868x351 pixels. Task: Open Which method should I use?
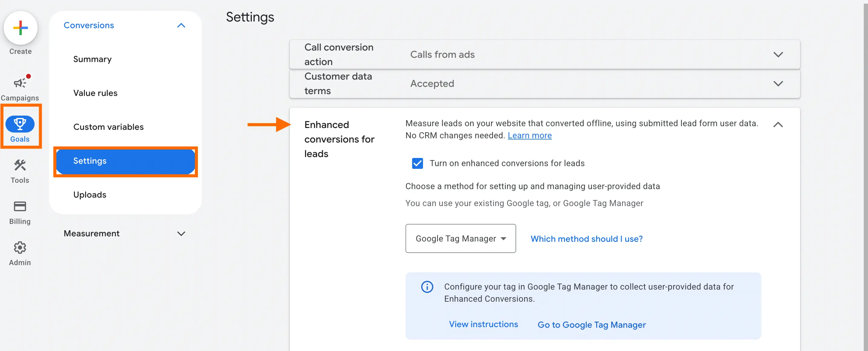586,239
